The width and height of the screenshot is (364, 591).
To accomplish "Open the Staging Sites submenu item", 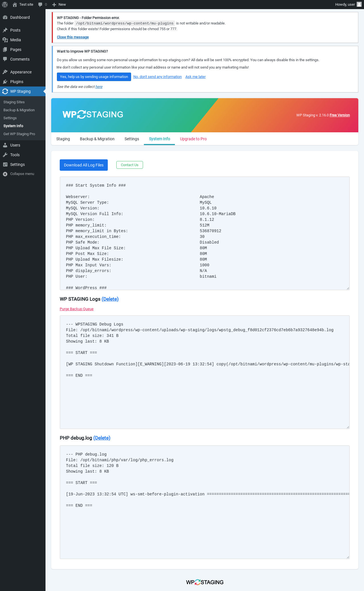I will pyautogui.click(x=14, y=102).
